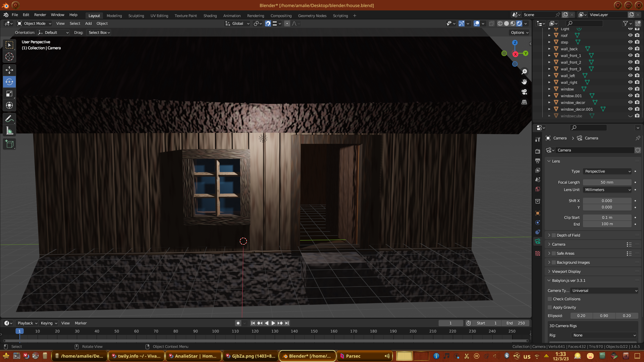Select the Annotate tool
The width and height of the screenshot is (644, 362).
[9, 119]
